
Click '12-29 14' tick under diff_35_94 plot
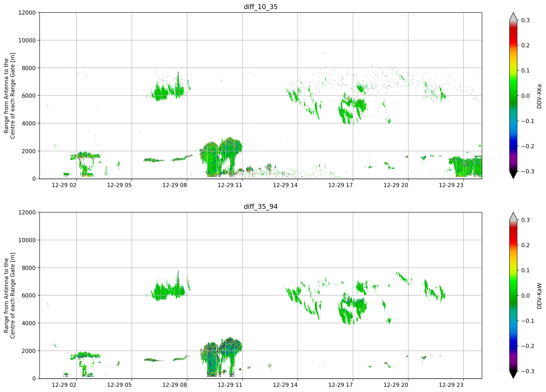285,385
